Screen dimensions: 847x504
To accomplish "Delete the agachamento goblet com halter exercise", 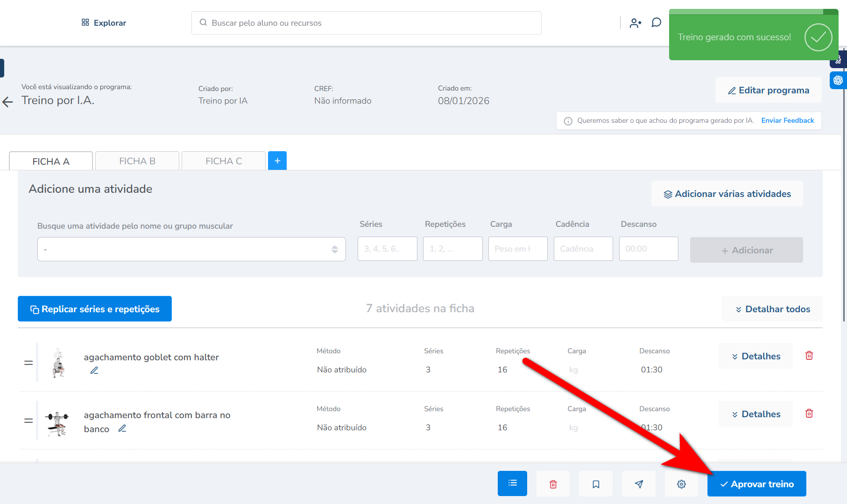I will tap(809, 356).
